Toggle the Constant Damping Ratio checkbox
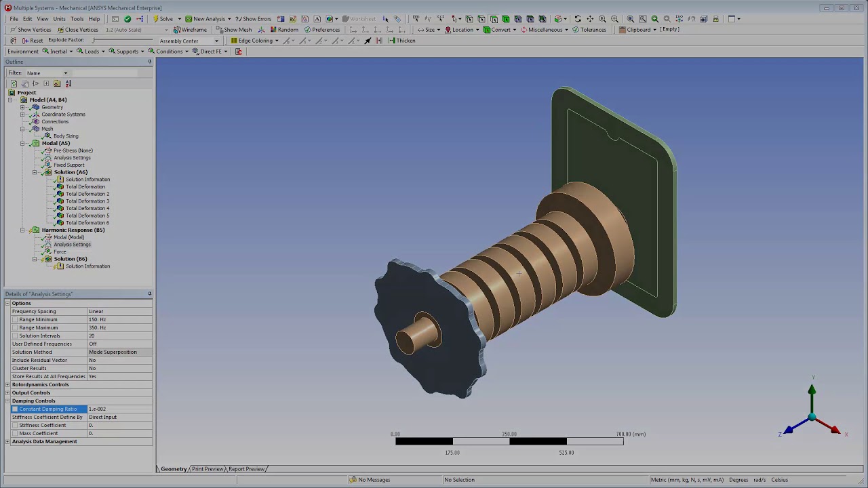 (15, 409)
